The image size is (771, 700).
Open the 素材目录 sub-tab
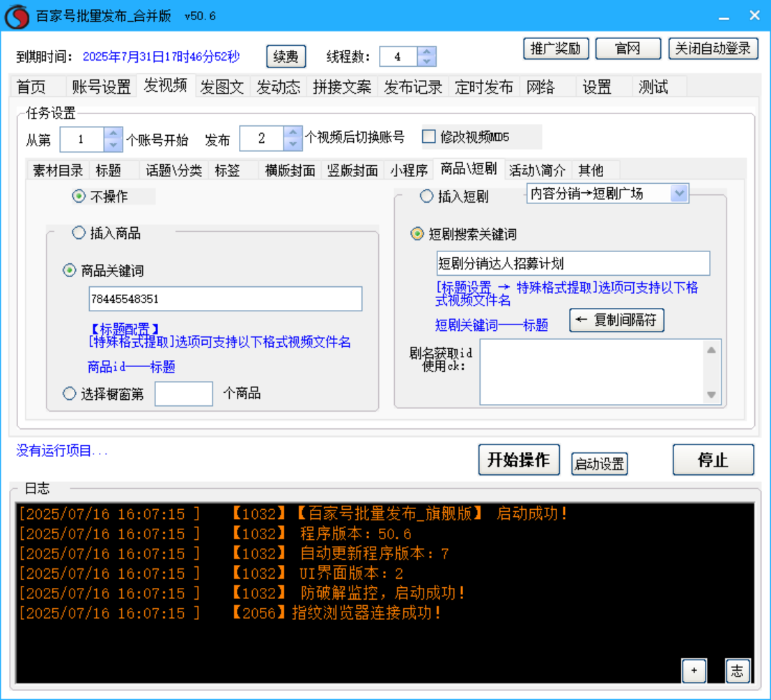58,170
